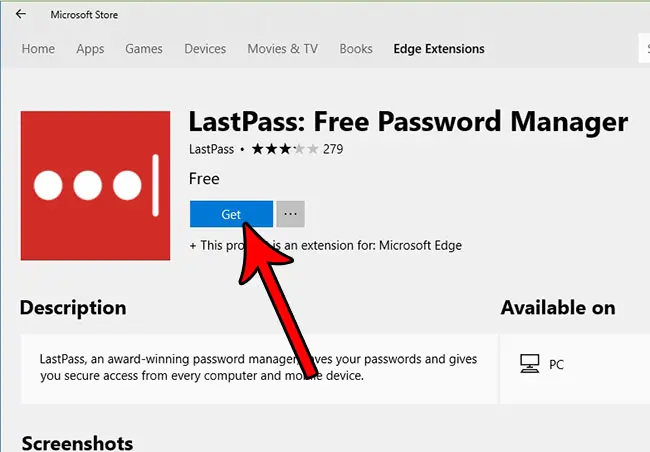Viewport: 650px width, 452px height.
Task: Expand the extension for Microsoft Edge note
Action: tap(325, 245)
